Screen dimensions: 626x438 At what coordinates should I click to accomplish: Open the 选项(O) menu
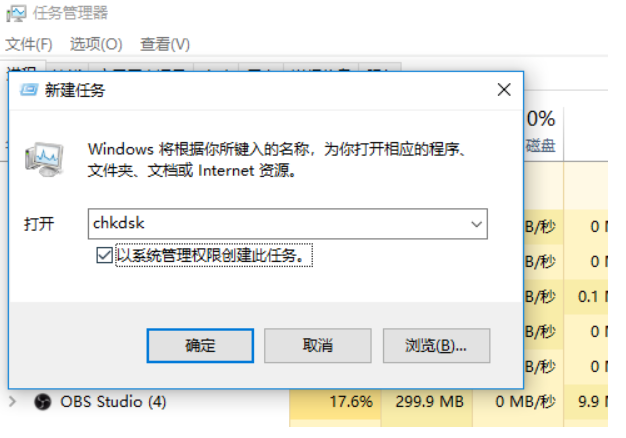[96, 44]
